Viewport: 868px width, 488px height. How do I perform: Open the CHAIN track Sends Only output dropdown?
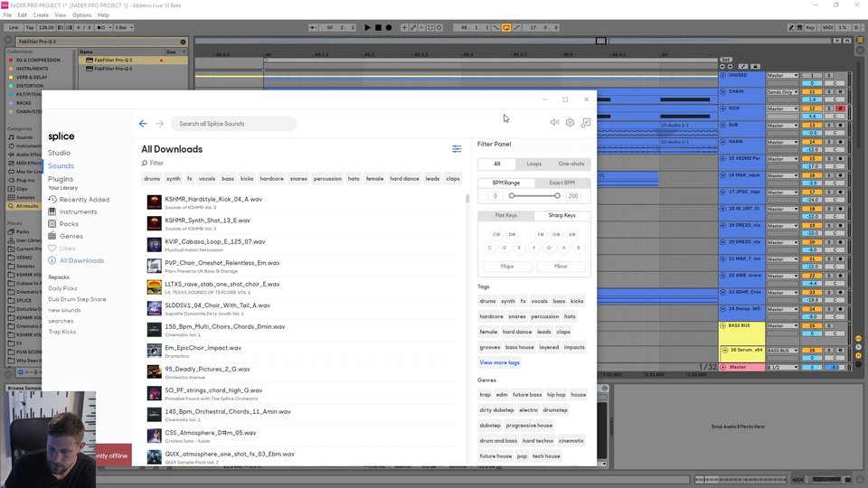(x=782, y=92)
